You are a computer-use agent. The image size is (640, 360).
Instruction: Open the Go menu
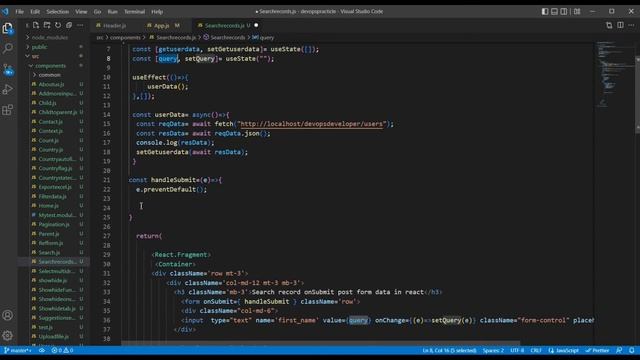97,11
